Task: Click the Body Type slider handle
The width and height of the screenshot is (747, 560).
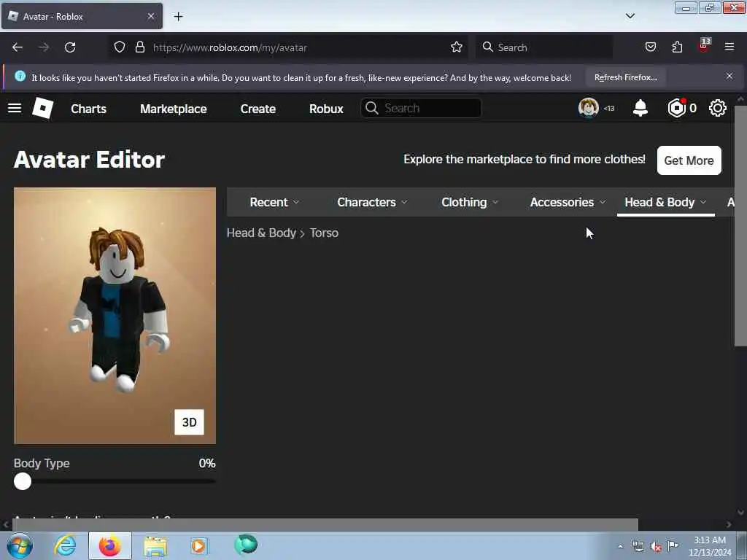Action: [x=23, y=481]
